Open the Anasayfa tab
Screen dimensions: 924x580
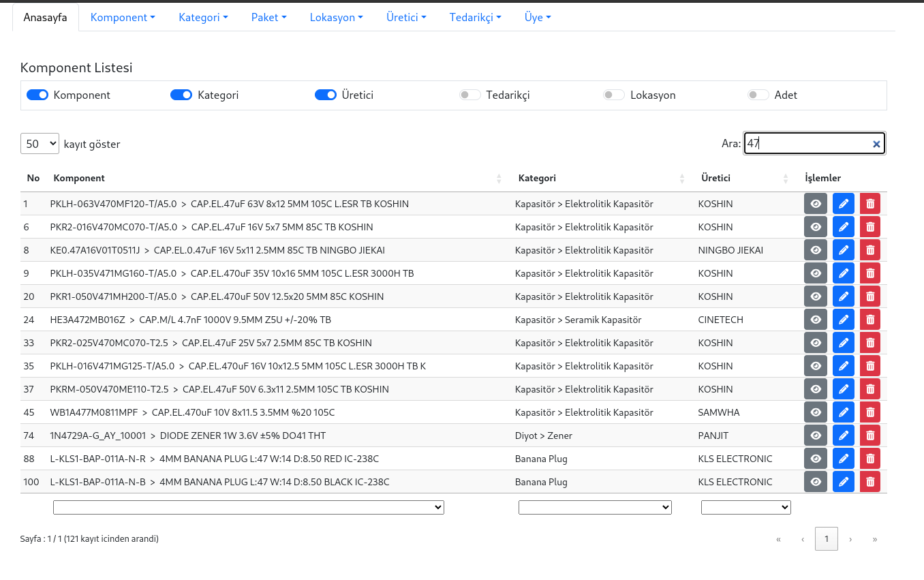pyautogui.click(x=45, y=17)
